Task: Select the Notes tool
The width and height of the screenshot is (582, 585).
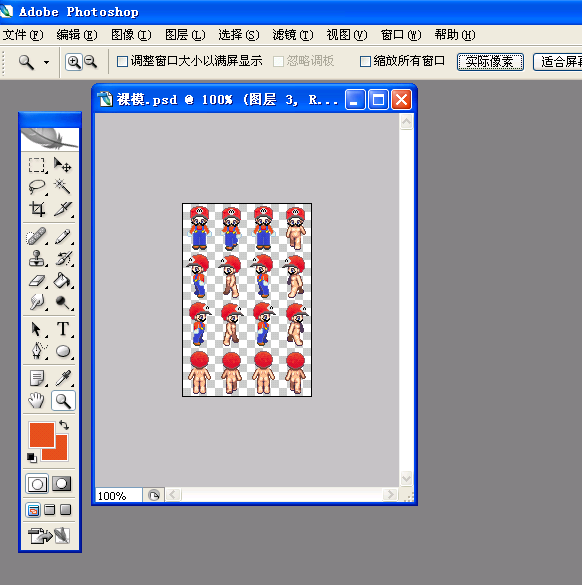Action: [37, 378]
